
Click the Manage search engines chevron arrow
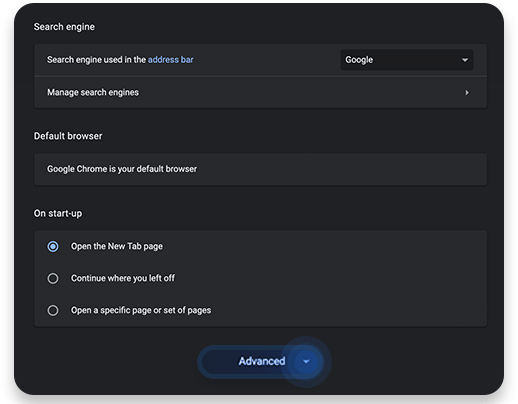467,93
